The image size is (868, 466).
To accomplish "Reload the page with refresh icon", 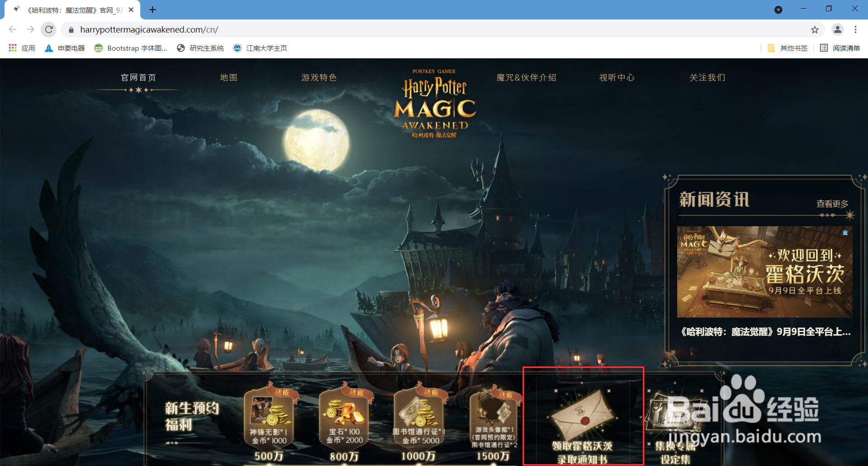I will tap(49, 29).
